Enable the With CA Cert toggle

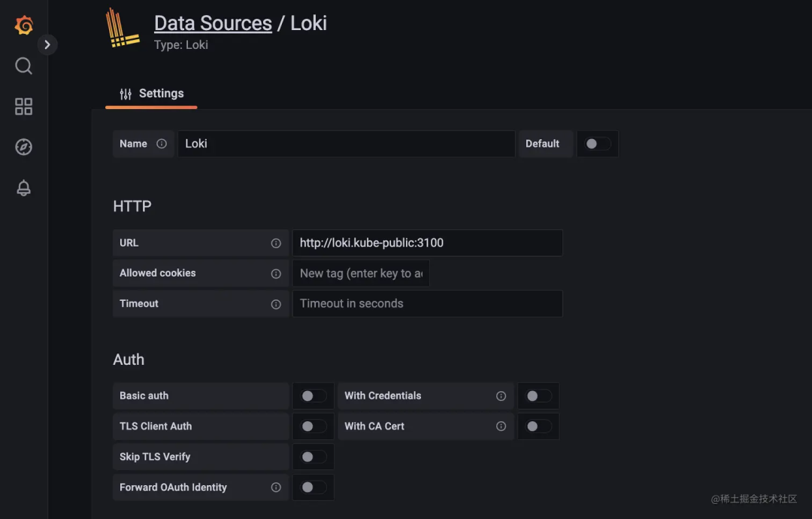538,426
